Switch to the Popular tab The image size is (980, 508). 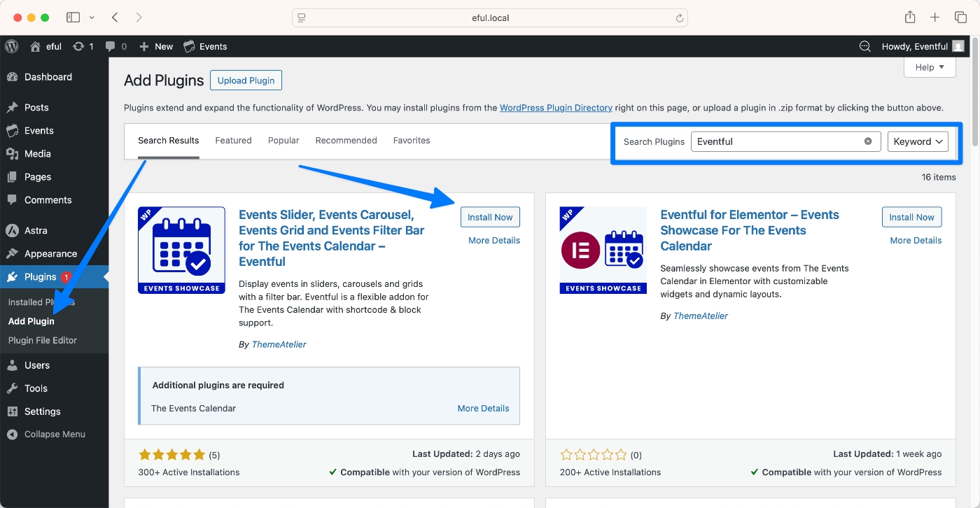point(283,141)
